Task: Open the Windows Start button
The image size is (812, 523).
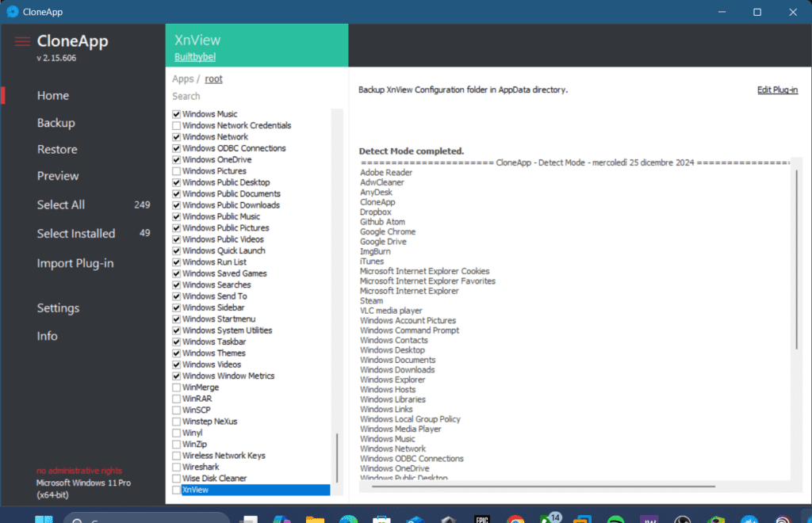Action: click(x=44, y=520)
